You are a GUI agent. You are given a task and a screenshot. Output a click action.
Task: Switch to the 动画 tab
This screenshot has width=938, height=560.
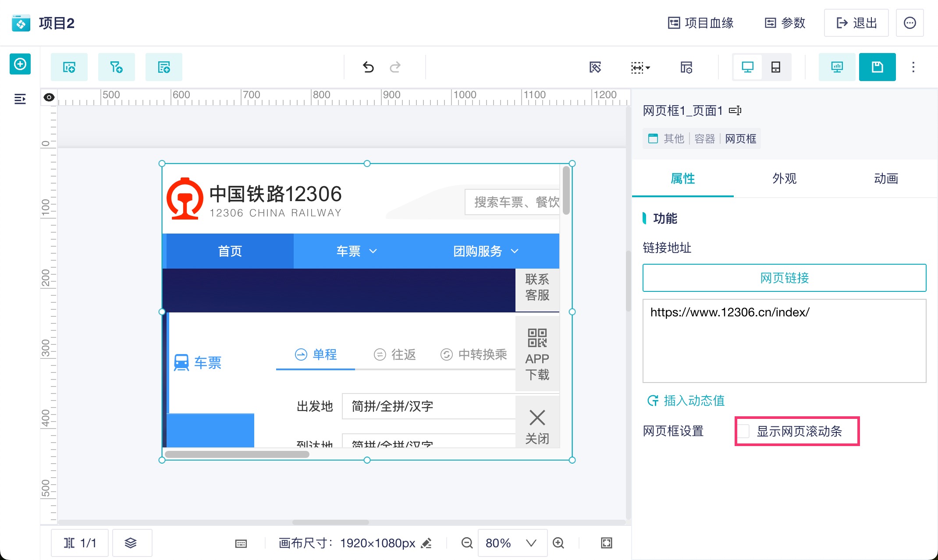coord(886,178)
